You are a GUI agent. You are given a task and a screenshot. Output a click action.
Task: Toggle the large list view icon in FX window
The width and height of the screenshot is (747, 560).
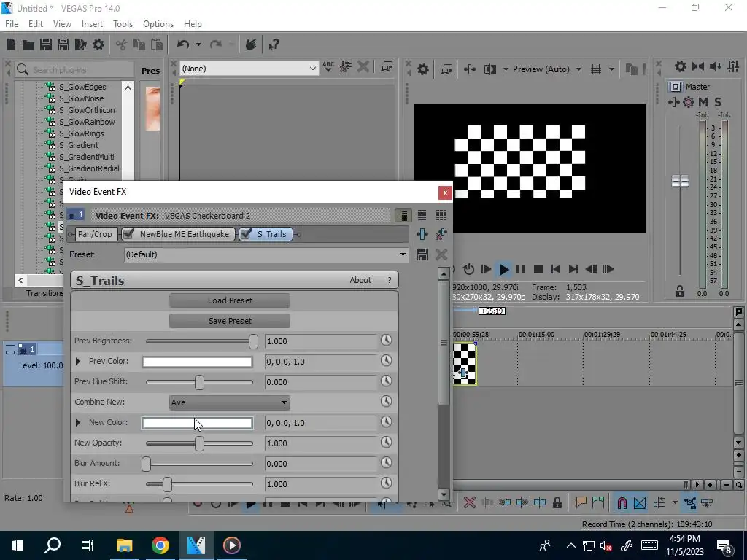coord(404,216)
